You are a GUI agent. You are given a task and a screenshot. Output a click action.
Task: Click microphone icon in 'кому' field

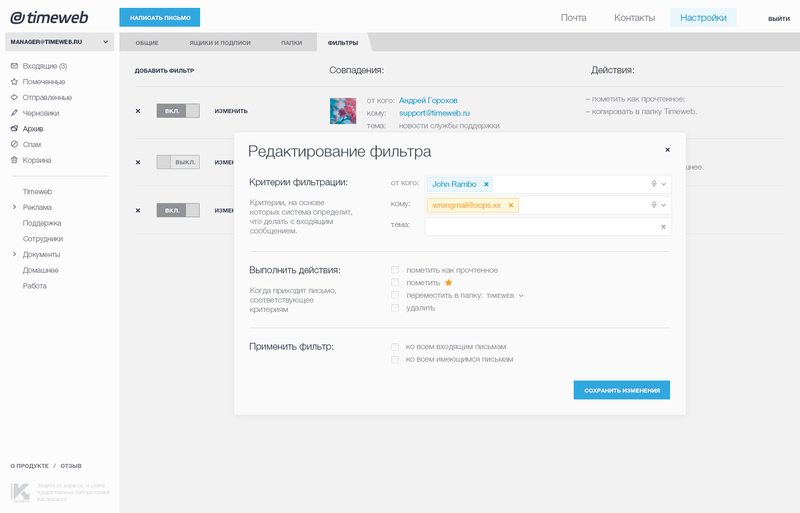click(654, 205)
